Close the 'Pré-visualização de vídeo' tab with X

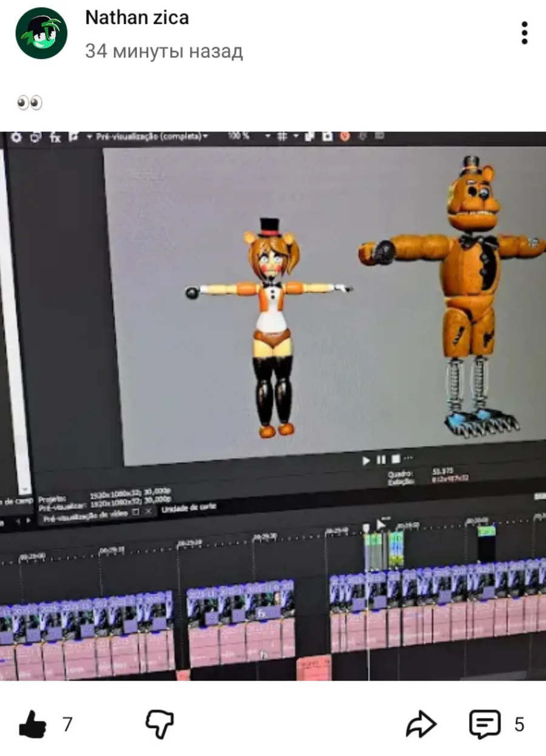[x=147, y=511]
